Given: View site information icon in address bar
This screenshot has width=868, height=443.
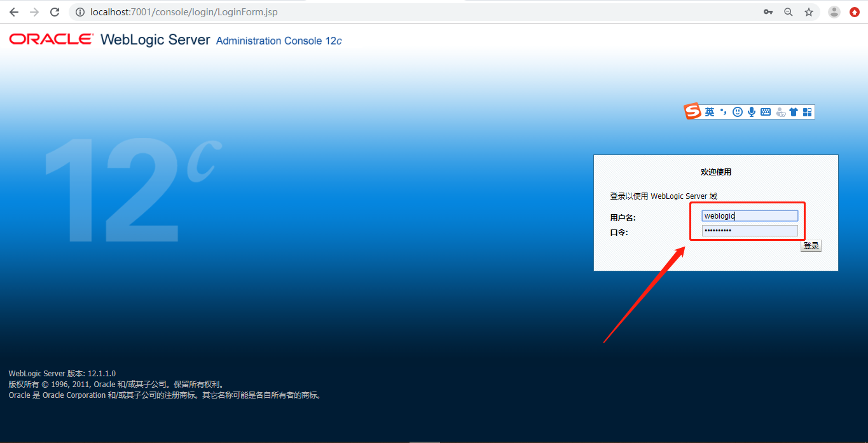Looking at the screenshot, I should tap(79, 12).
